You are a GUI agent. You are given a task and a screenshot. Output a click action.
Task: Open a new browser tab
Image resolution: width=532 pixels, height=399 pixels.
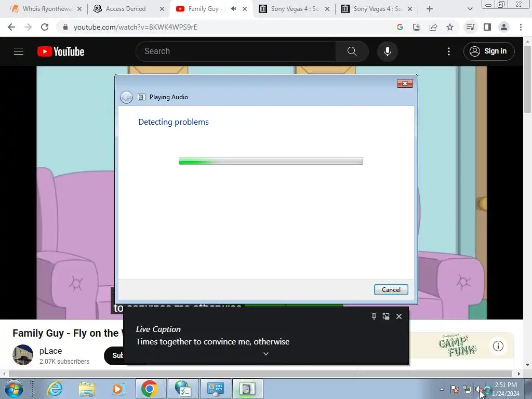tap(430, 9)
